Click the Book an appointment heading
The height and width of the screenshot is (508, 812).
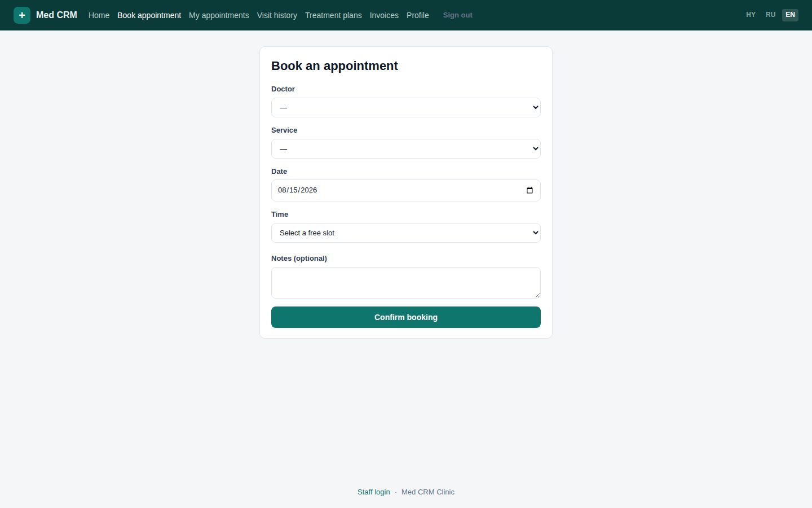click(334, 66)
